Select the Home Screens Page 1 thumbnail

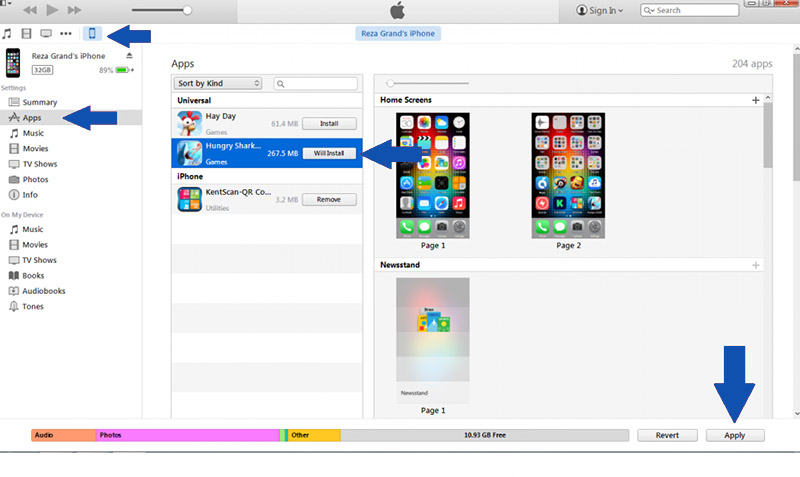click(433, 175)
